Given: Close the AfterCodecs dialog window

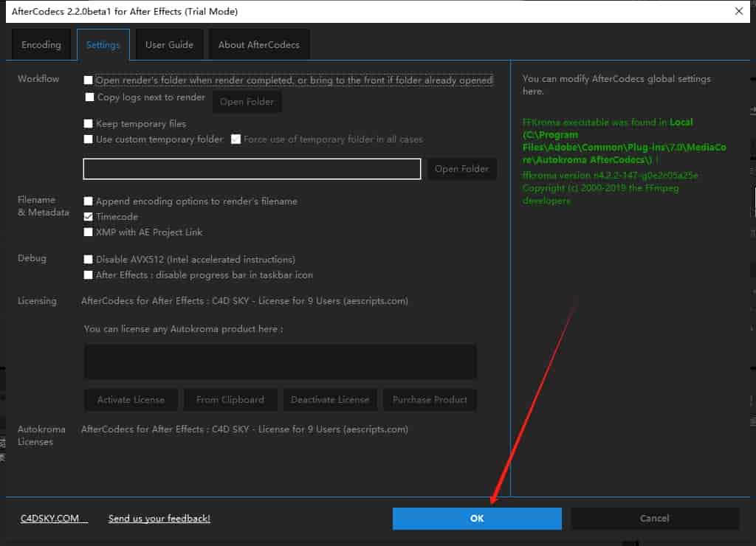Looking at the screenshot, I should click(x=738, y=11).
